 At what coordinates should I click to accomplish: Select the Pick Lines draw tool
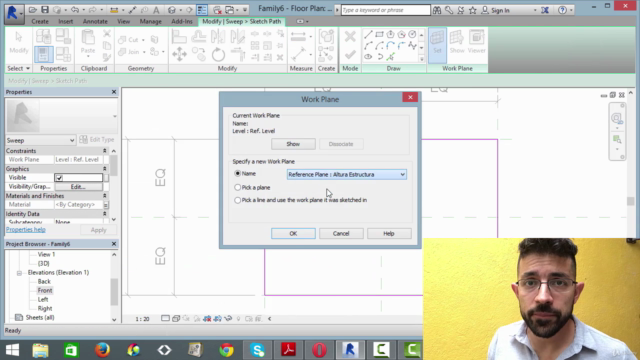(x=391, y=57)
